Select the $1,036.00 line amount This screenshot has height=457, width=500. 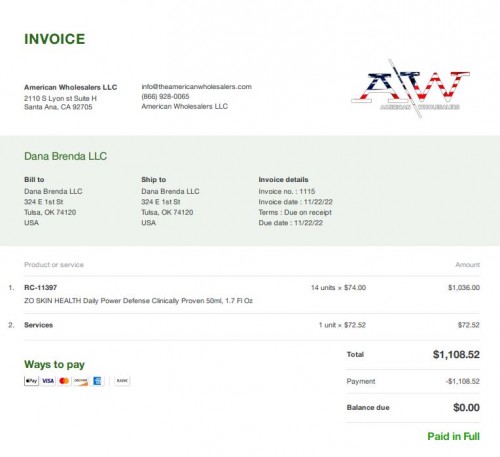point(464,288)
